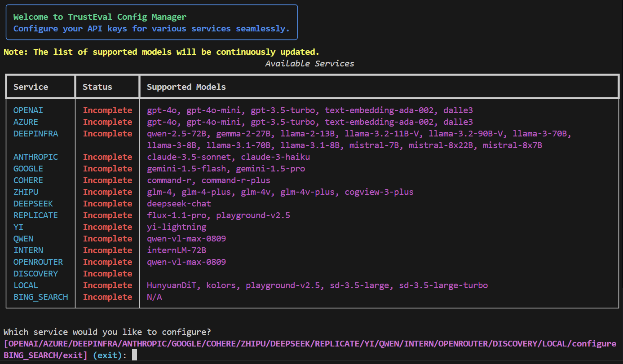Select BING_SEARCH in the table's Service column
This screenshot has height=364, width=623.
[x=40, y=297]
